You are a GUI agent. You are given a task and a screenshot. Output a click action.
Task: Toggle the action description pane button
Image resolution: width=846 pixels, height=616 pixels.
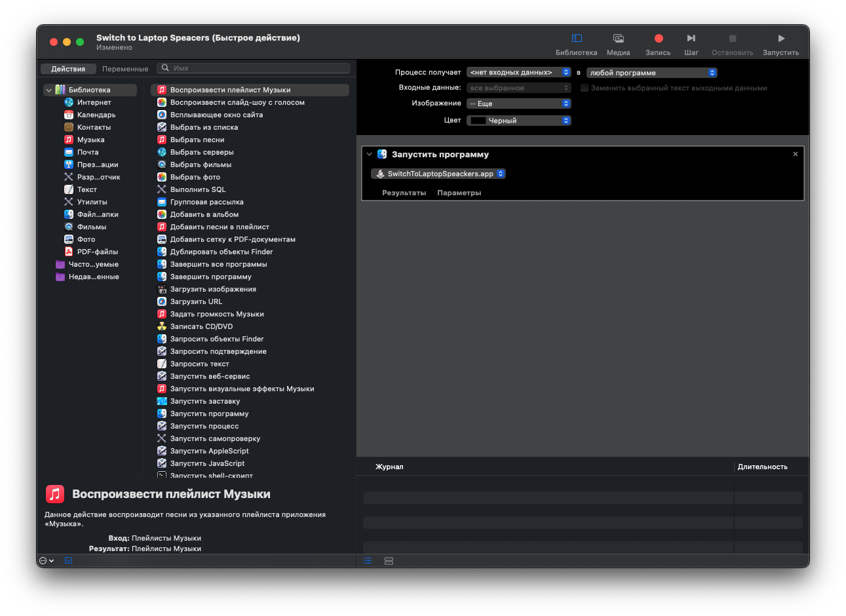[68, 561]
